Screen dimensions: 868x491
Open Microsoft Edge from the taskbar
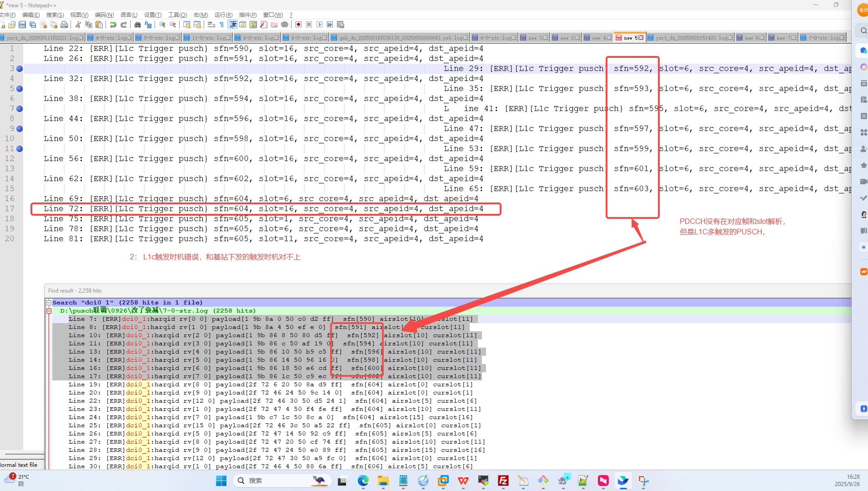(363, 481)
